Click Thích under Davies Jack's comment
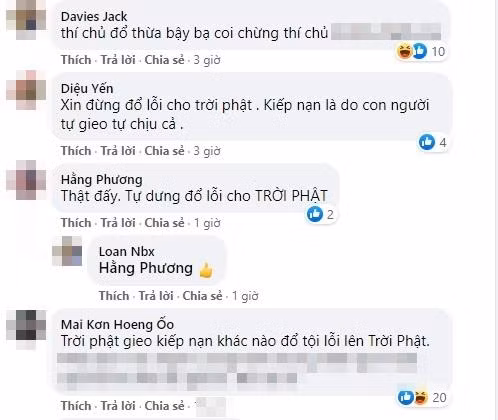Image resolution: width=498 pixels, height=420 pixels. [76, 60]
